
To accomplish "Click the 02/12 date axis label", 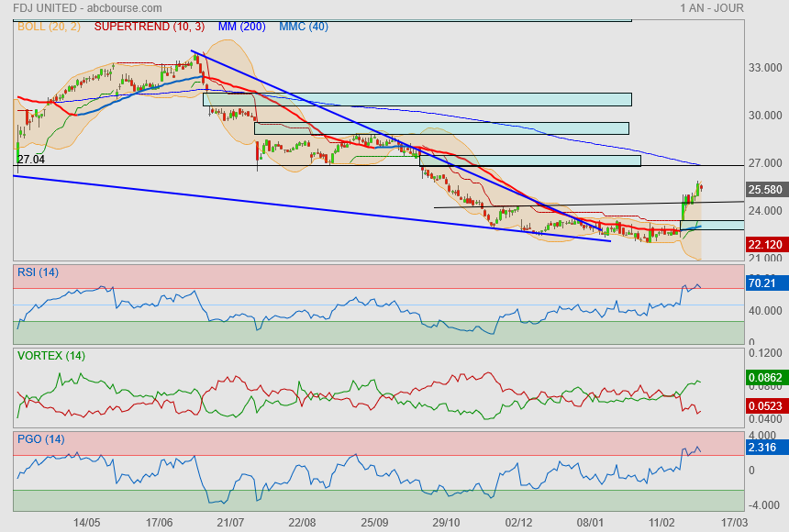I will pyautogui.click(x=518, y=523).
